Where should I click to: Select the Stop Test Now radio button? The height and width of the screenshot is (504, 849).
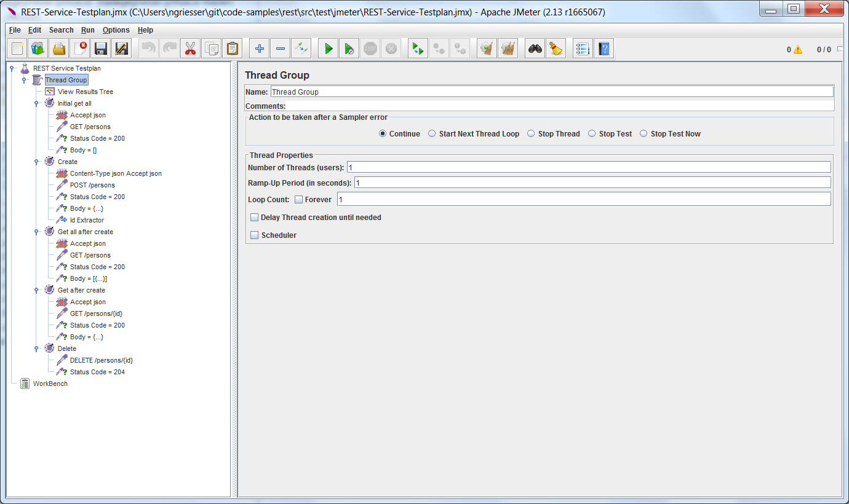(x=644, y=133)
